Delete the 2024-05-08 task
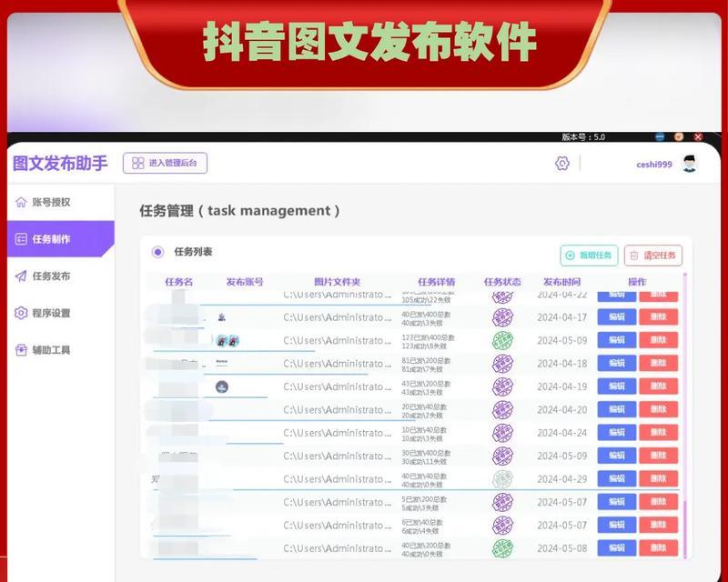 point(658,548)
